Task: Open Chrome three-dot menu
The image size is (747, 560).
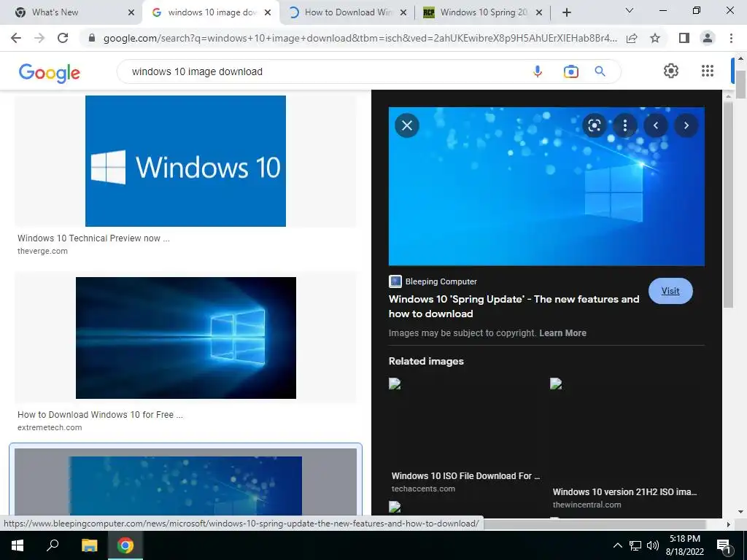Action: [731, 38]
